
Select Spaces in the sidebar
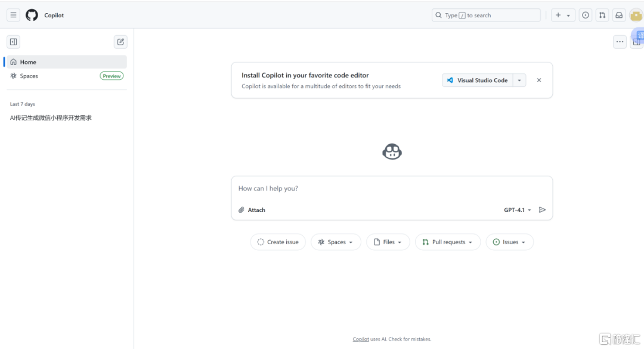[x=67, y=76]
